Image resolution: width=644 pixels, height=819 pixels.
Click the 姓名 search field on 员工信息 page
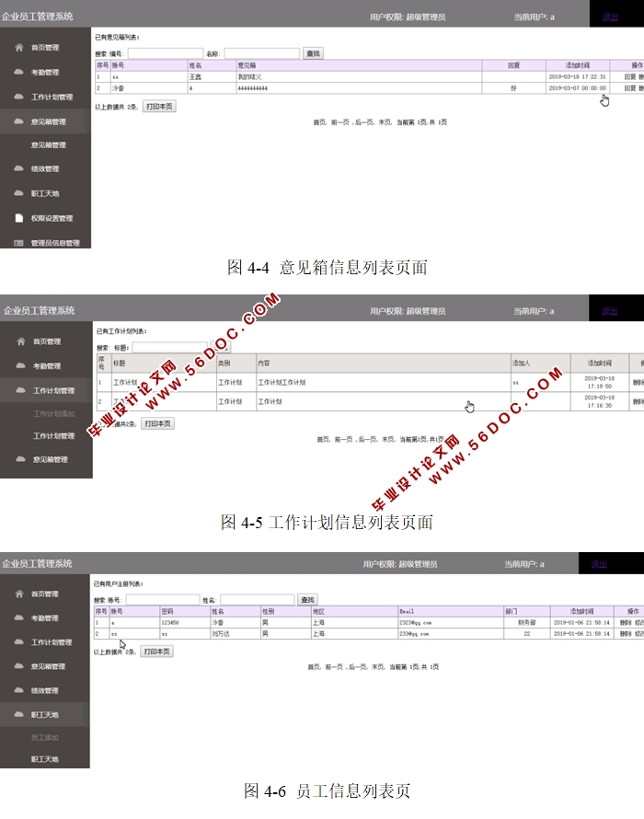pos(256,600)
